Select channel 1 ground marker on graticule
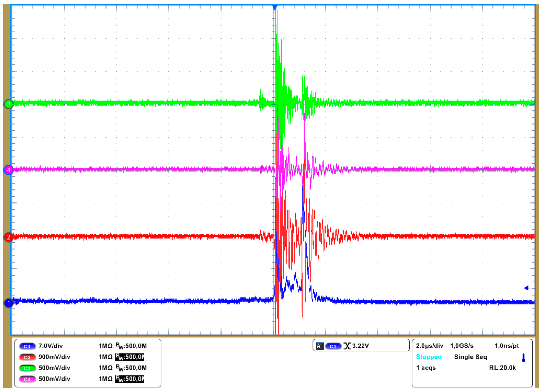The image size is (542, 392). [x=9, y=303]
